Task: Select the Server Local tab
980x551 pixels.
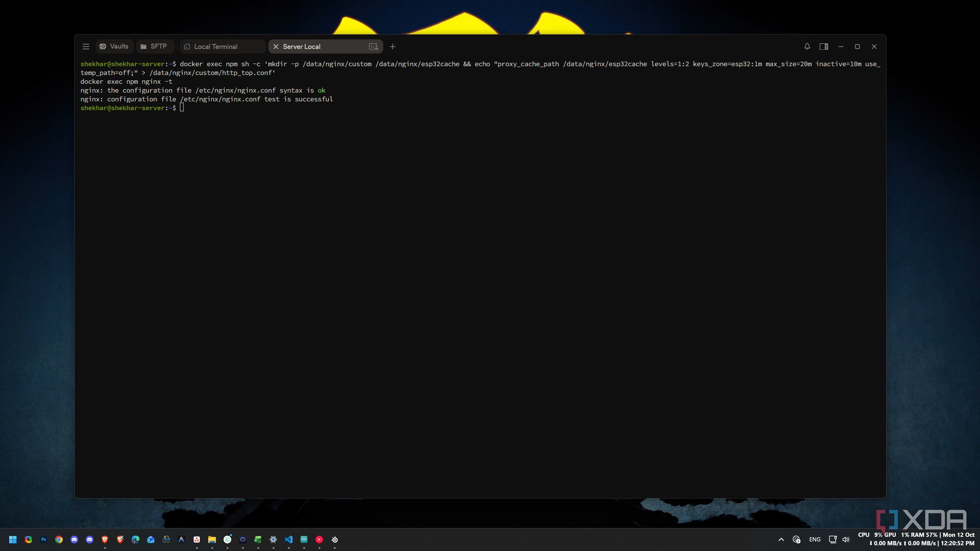Action: (325, 46)
